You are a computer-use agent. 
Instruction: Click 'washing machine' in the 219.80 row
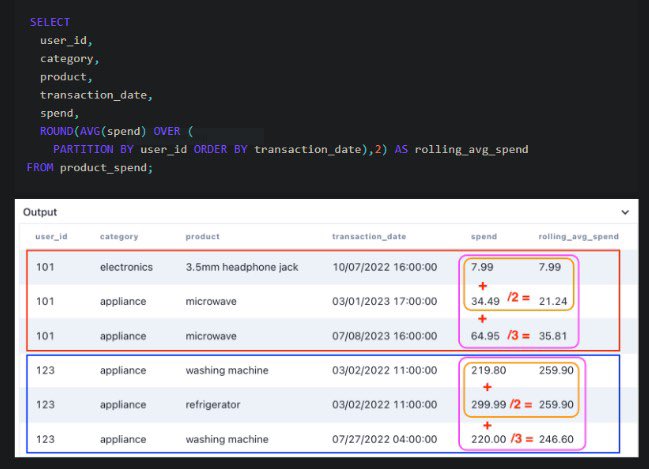tap(227, 370)
